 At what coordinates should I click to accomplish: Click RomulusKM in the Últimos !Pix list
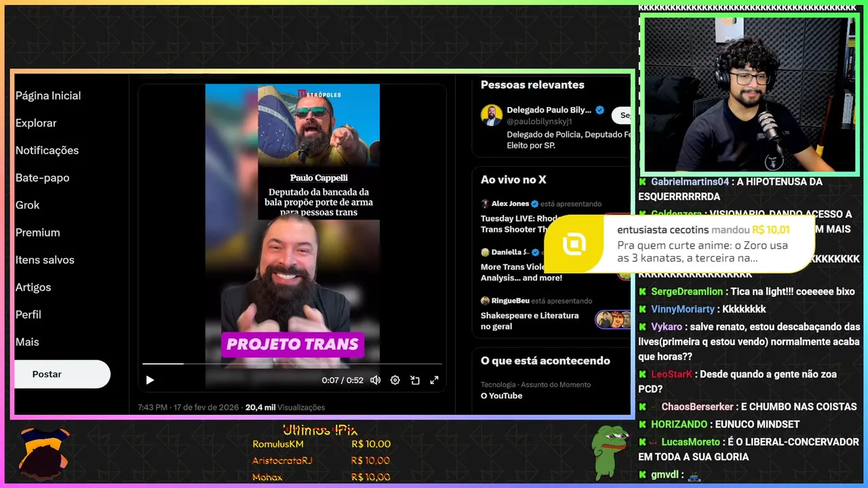pyautogui.click(x=278, y=445)
